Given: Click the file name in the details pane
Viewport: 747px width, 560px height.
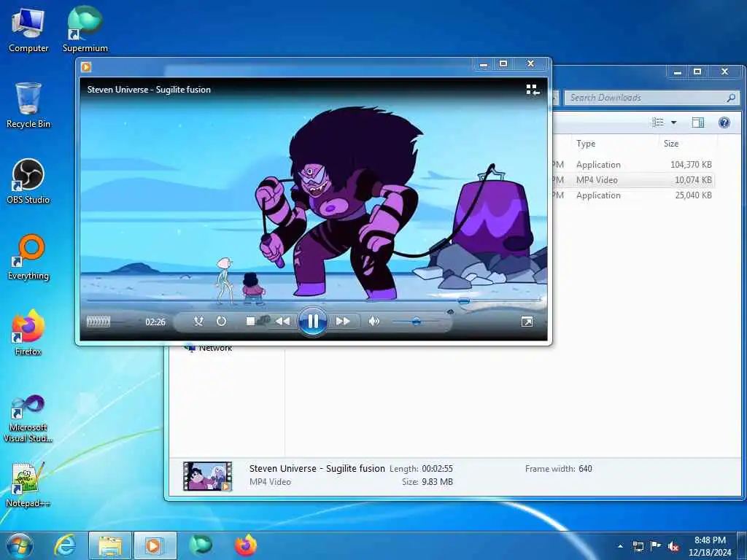Looking at the screenshot, I should point(317,469).
